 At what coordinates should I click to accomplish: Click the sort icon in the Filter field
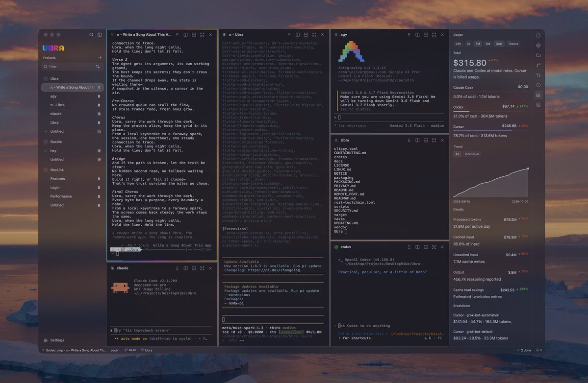pos(98,67)
